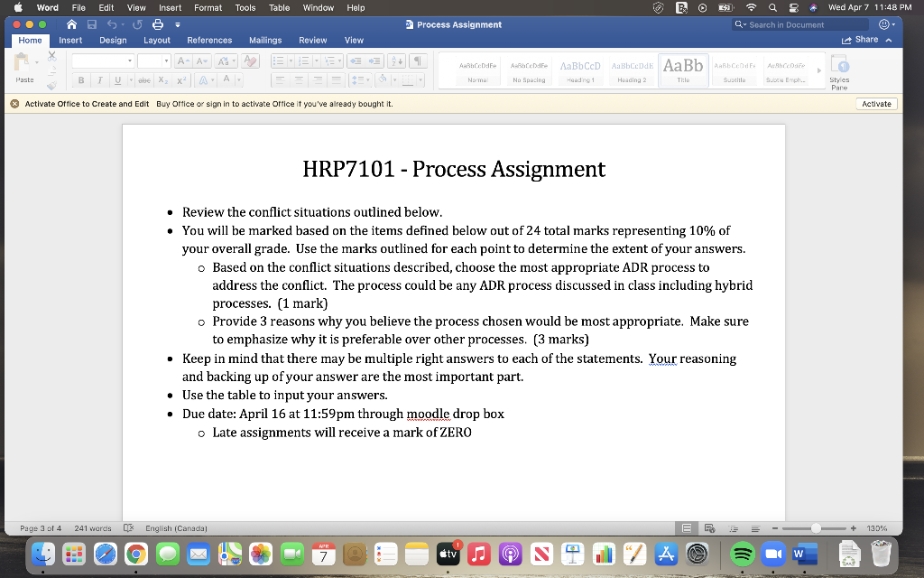924x578 pixels.
Task: Toggle bold formatting
Action: tap(81, 79)
